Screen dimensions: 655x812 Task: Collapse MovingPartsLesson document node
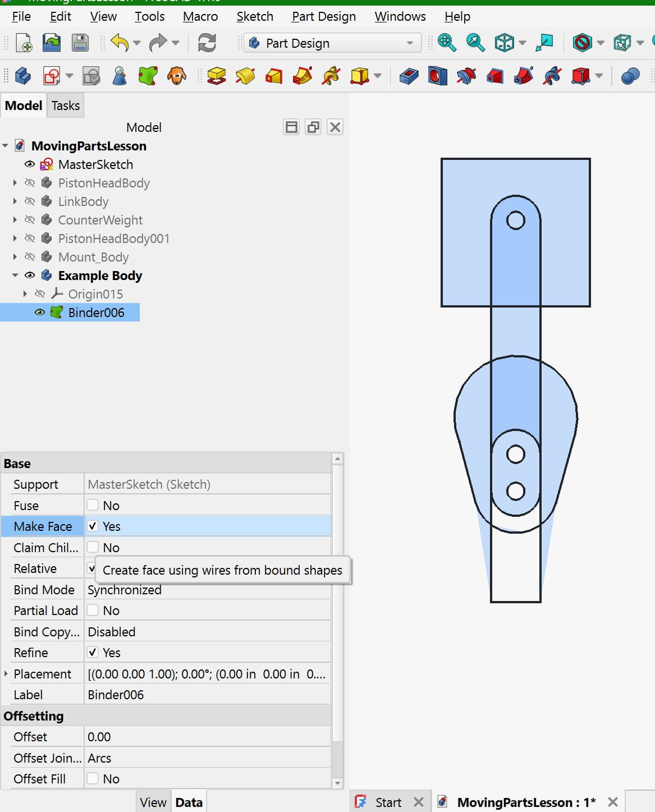(x=5, y=146)
